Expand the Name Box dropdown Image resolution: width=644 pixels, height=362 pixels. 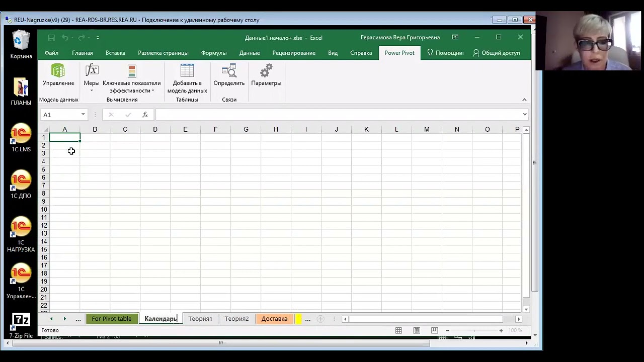[83, 115]
